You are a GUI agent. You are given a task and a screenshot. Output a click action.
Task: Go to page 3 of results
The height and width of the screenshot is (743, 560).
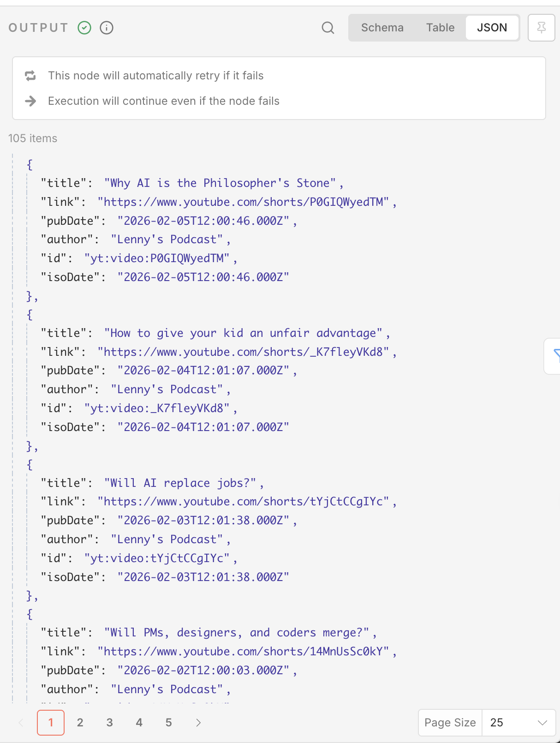click(x=110, y=723)
